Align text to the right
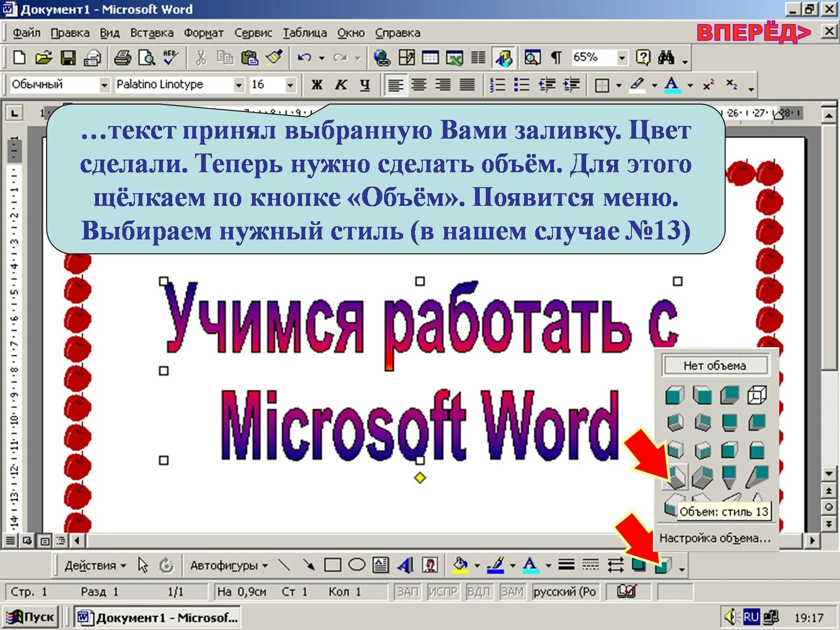840x630 pixels. 443,85
